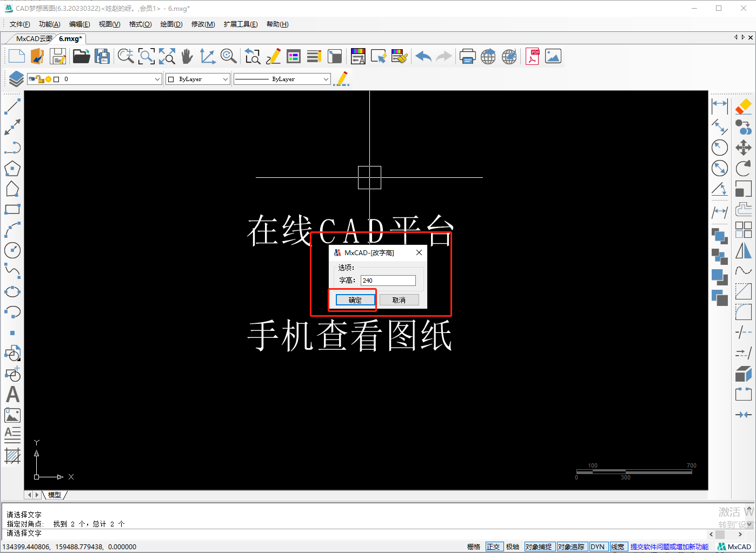
Task: Click the Print icon
Action: click(x=467, y=56)
